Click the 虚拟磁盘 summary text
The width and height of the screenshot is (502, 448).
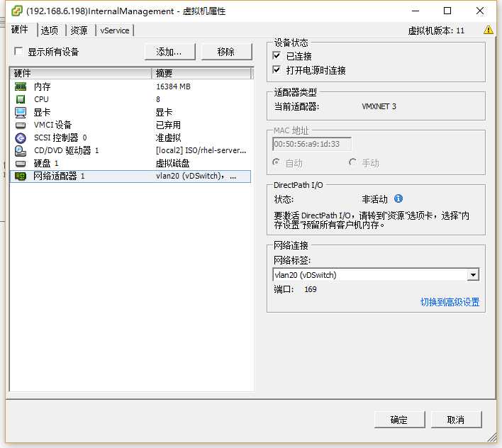(x=172, y=164)
